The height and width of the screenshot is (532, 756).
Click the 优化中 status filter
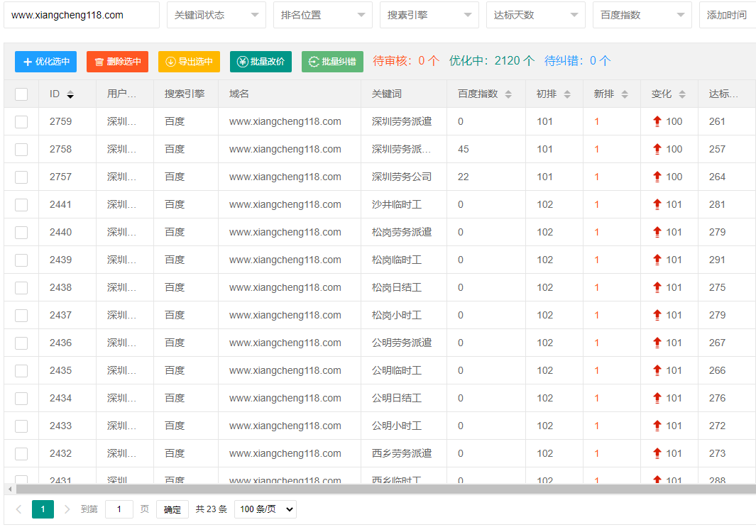pyautogui.click(x=491, y=61)
